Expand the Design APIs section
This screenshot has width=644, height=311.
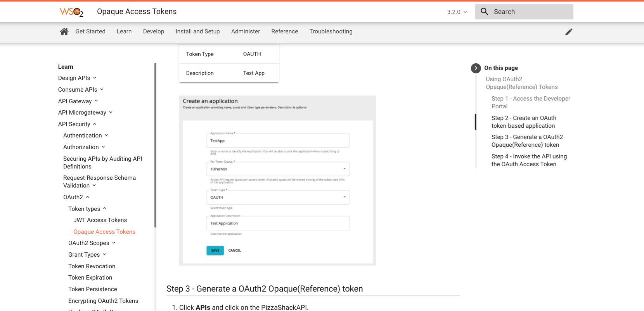click(77, 78)
